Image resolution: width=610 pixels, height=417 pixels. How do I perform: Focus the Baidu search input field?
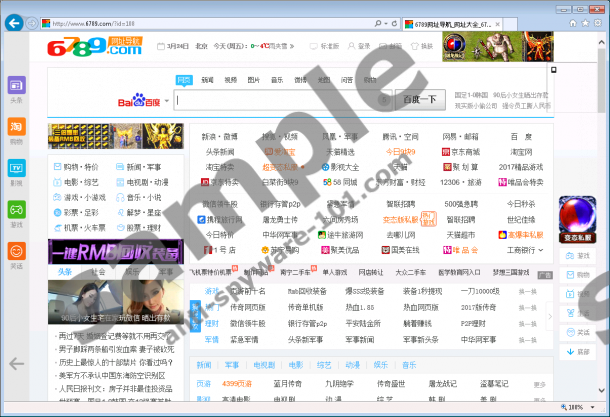(x=282, y=100)
